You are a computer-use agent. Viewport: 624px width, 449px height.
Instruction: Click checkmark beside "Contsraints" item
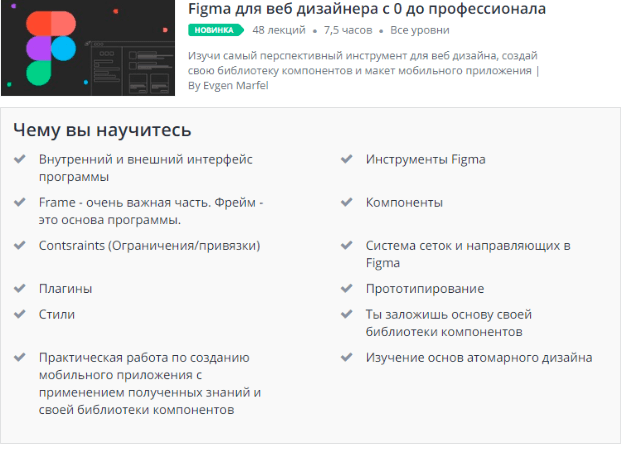[x=20, y=245]
